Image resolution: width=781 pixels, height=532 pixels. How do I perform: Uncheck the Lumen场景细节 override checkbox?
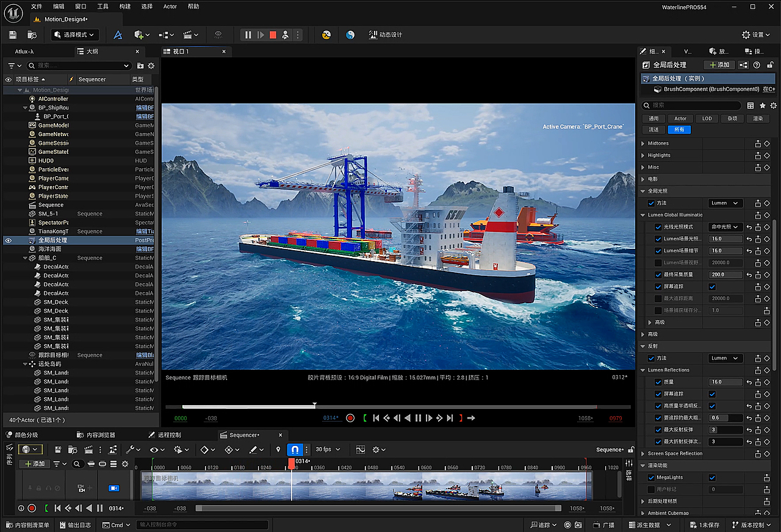click(x=658, y=251)
